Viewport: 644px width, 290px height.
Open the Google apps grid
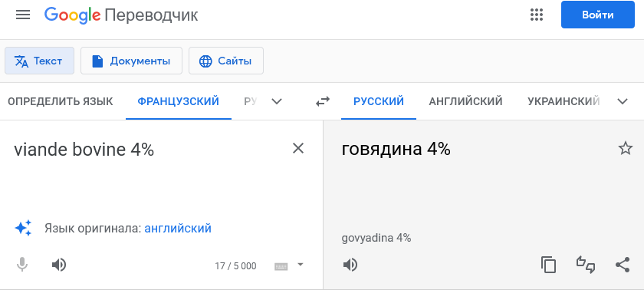pyautogui.click(x=537, y=15)
